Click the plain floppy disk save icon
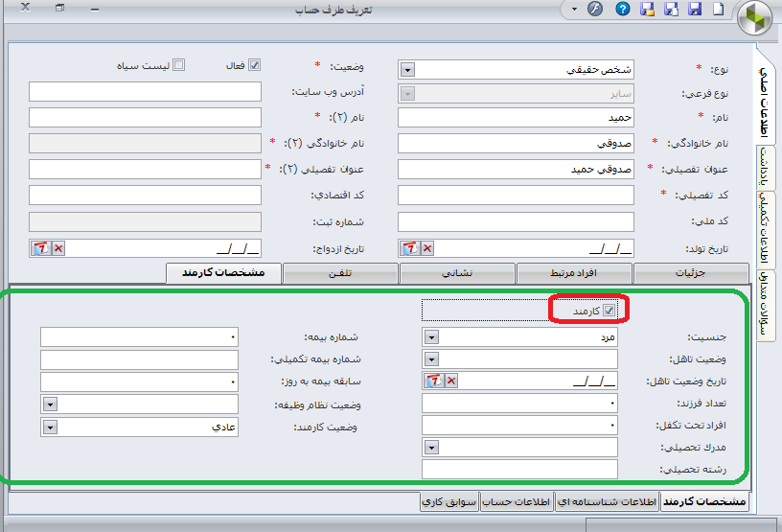 pyautogui.click(x=695, y=9)
